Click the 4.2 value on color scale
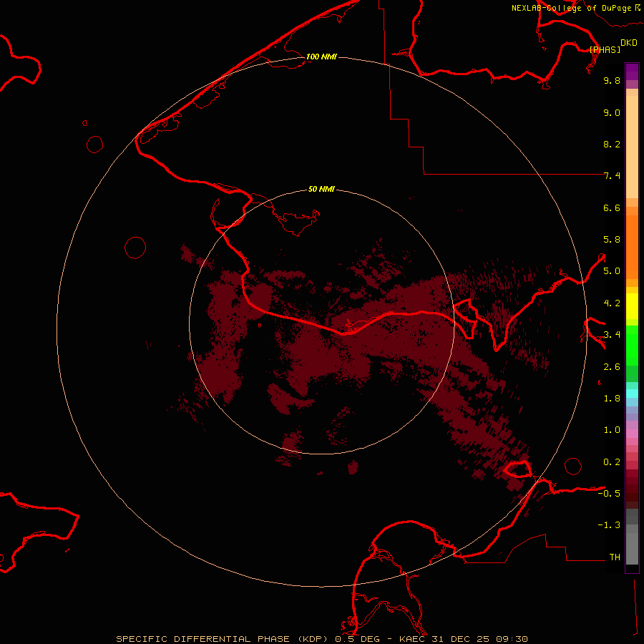The image size is (644, 644). click(x=612, y=303)
